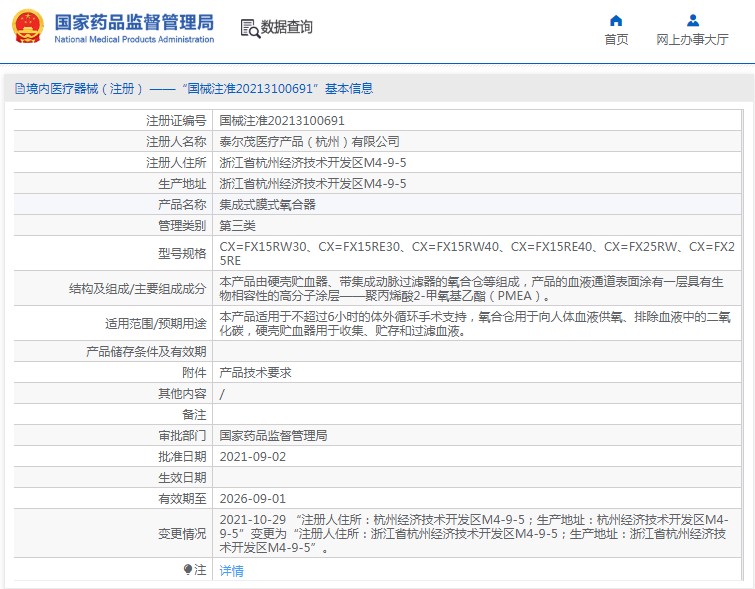
Task: Open 网上办事大厅 text link
Action: [692, 40]
